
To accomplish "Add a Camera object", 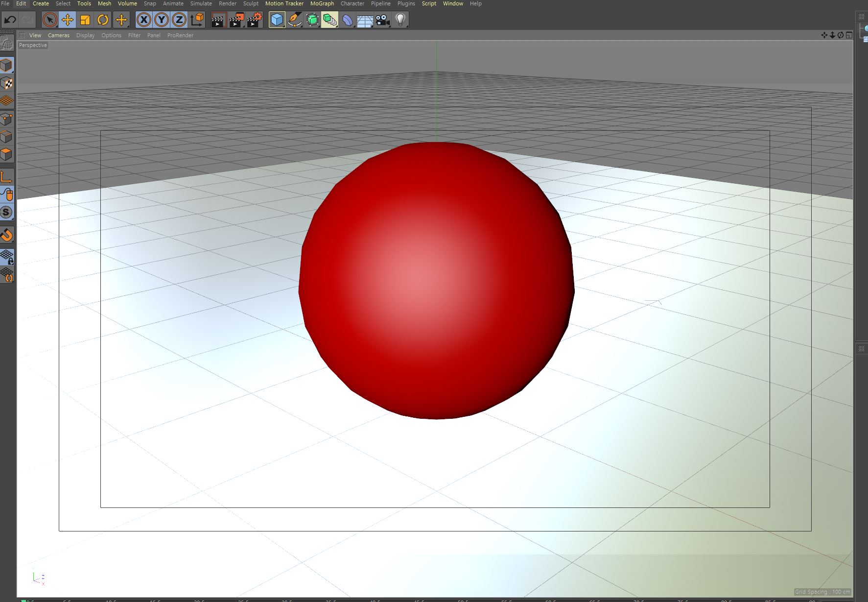I will click(382, 20).
